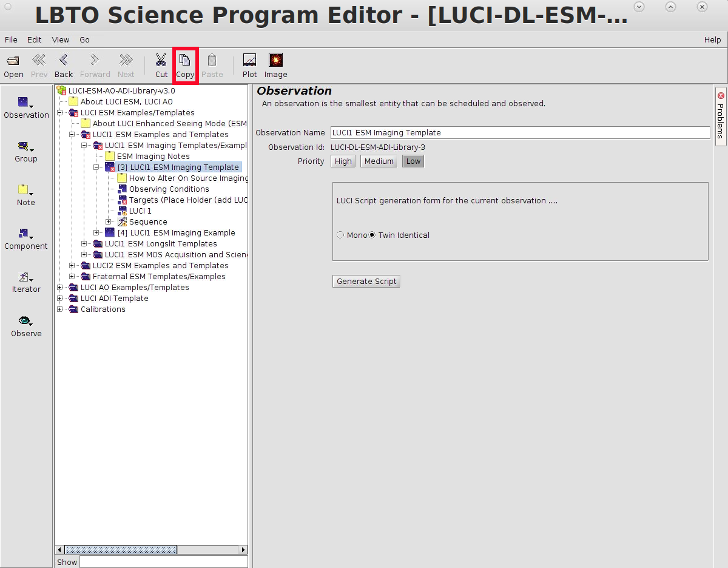
Task: Collapse LUCI1 ESM Examples and Templates folder
Action: coord(72,134)
